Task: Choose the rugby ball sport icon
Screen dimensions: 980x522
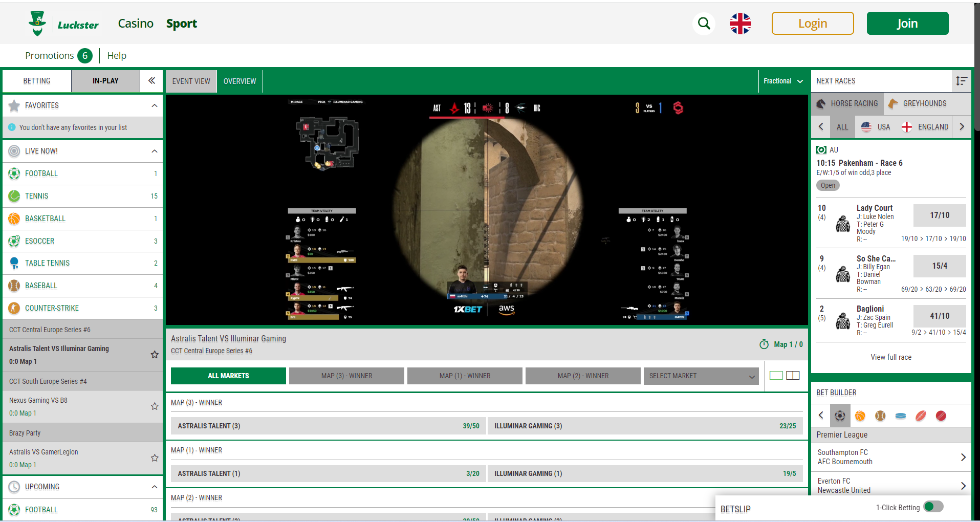Action: pyautogui.click(x=921, y=416)
